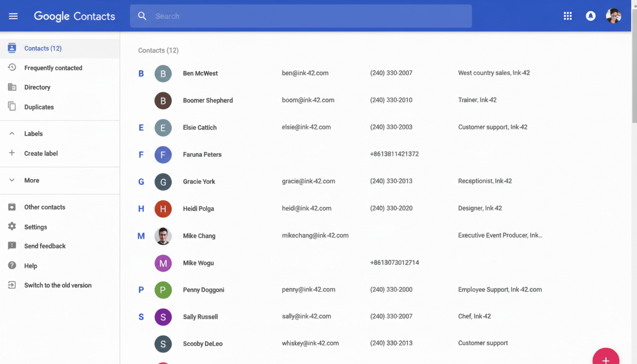
Task: Open the notifications bell
Action: [x=591, y=16]
